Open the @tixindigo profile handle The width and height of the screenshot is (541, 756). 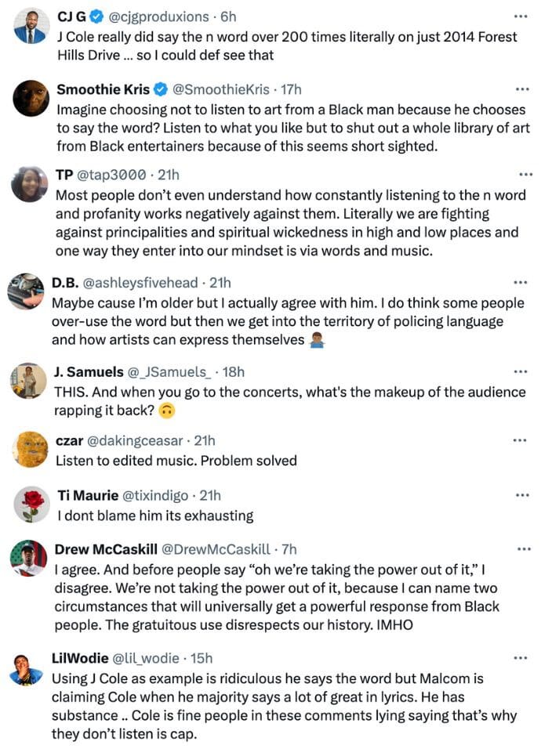pyautogui.click(x=155, y=495)
